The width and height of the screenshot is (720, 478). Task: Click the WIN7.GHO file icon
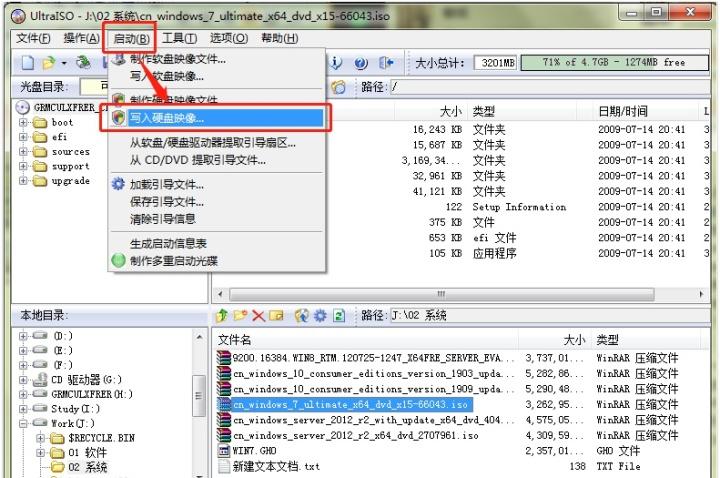coord(224,451)
